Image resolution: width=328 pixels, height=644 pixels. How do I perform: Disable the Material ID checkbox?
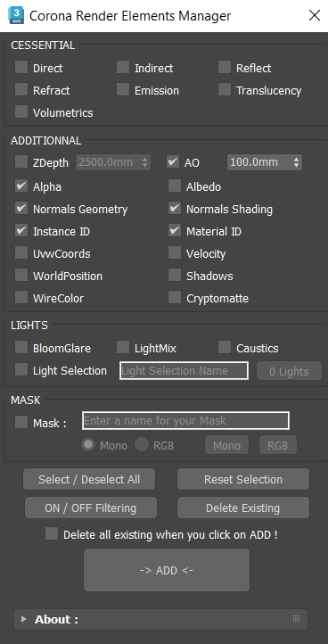pyautogui.click(x=175, y=230)
